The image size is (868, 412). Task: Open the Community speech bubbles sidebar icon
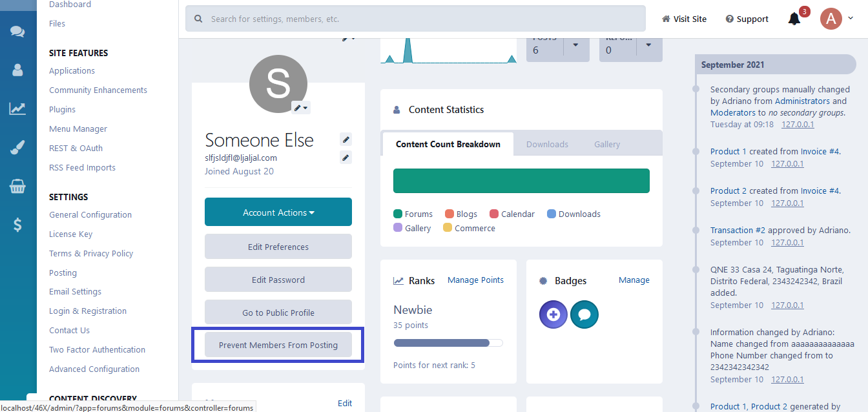coord(17,32)
